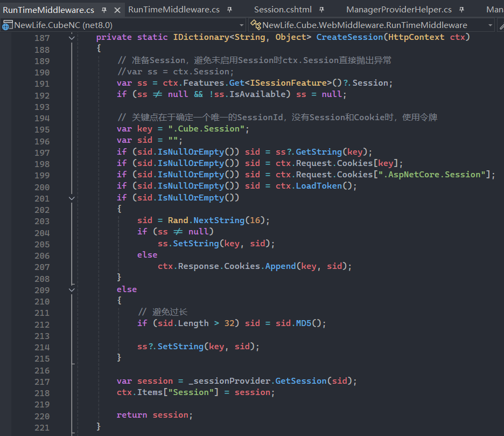Click the project icon beside NewLife.CubeNC
Image resolution: width=504 pixels, height=436 pixels.
[7, 25]
